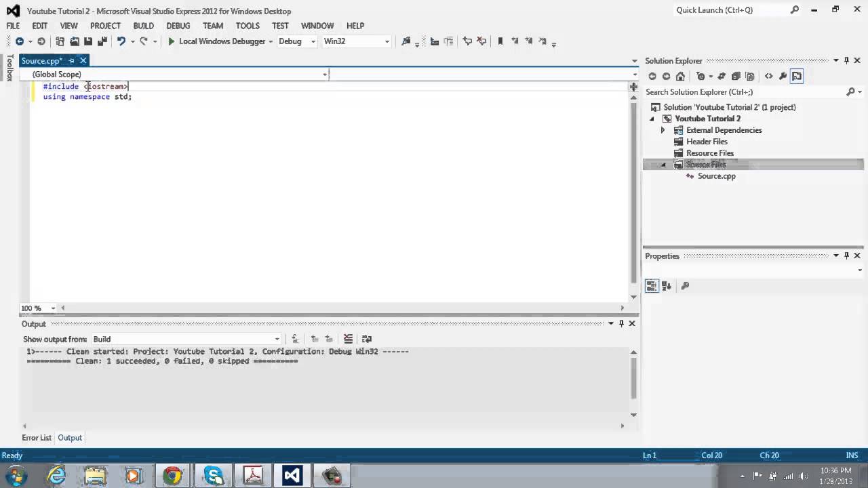Viewport: 868px width, 488px height.
Task: Click the New Project toolbar icon
Action: [60, 41]
